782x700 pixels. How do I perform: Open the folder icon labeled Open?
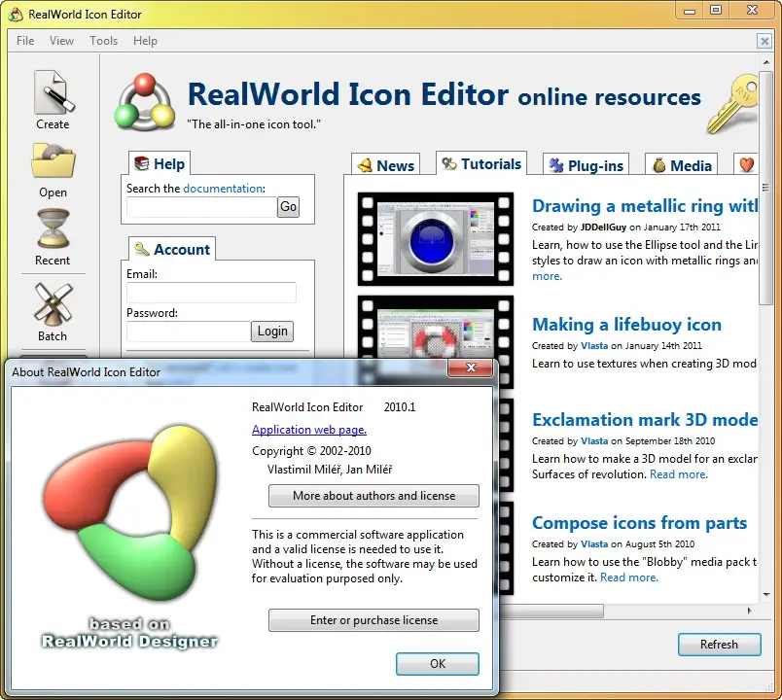53,161
